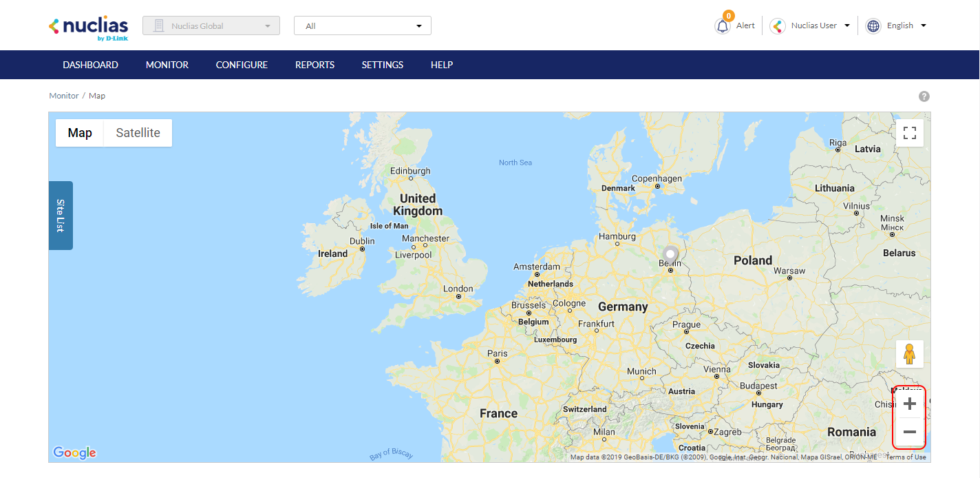Screen dimensions: 980x478
Task: Select the Street View pegman icon
Action: pyautogui.click(x=909, y=354)
